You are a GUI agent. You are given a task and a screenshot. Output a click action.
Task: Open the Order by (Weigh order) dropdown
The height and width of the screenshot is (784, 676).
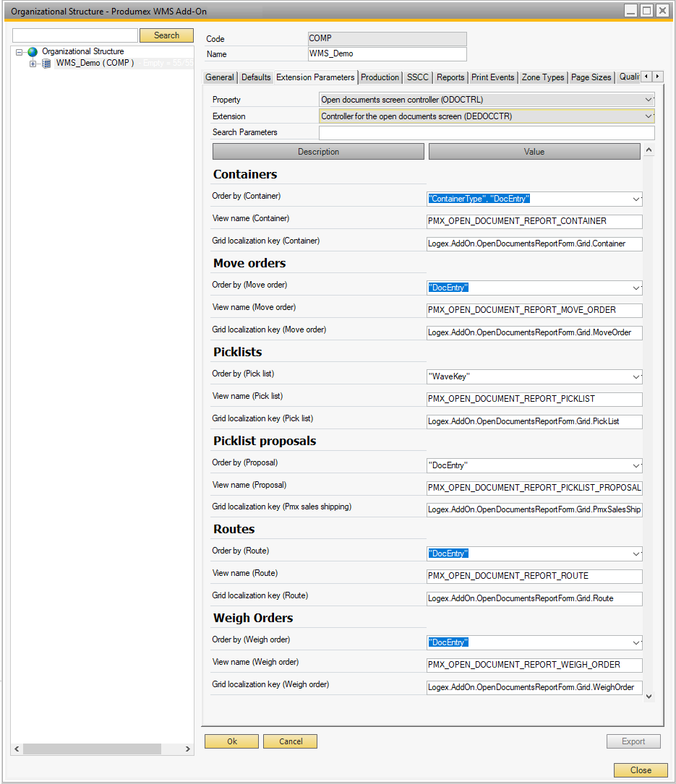(x=636, y=642)
